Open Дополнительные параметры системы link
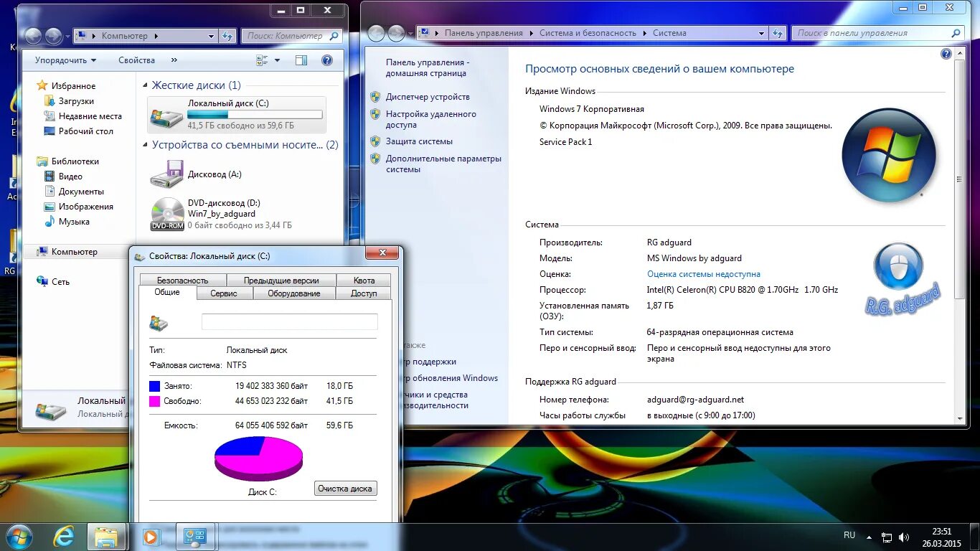 pyautogui.click(x=443, y=164)
